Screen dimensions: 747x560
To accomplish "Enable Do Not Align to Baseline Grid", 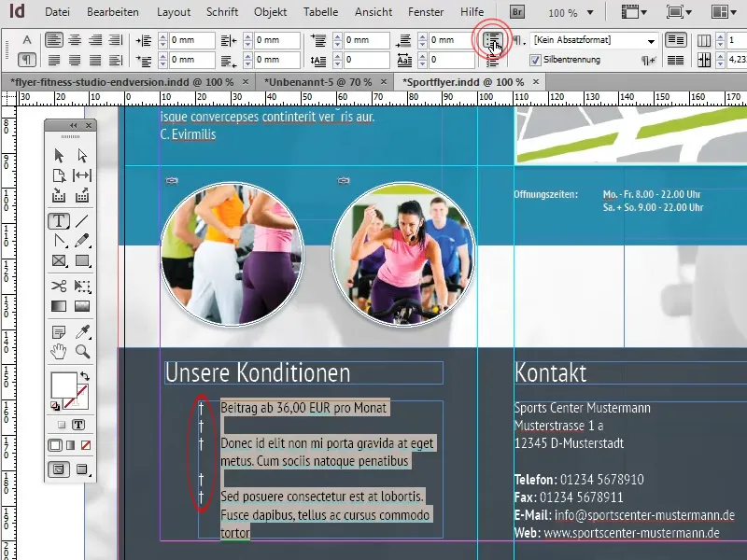I will 675,40.
